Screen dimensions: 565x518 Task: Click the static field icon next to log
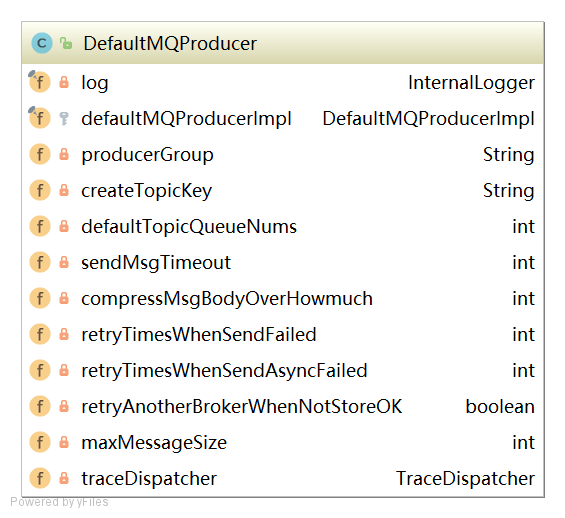39,81
